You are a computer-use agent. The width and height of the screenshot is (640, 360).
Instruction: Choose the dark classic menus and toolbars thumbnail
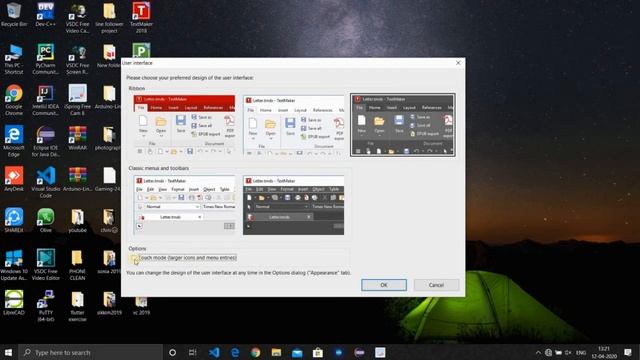(x=293, y=205)
